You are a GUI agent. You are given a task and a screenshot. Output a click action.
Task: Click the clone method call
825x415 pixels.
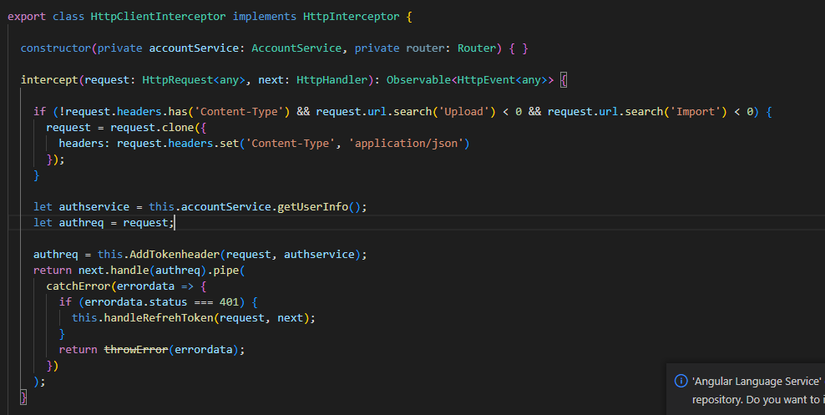tap(178, 127)
